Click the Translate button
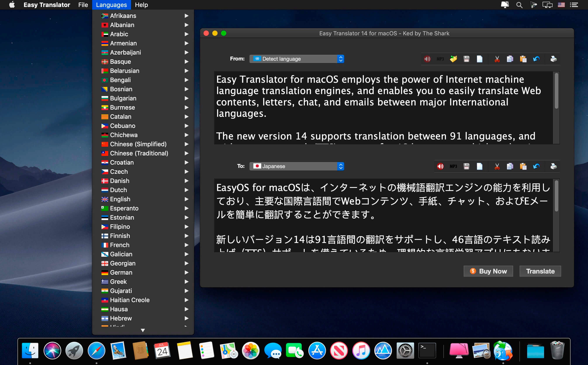588x365 pixels. click(x=540, y=271)
